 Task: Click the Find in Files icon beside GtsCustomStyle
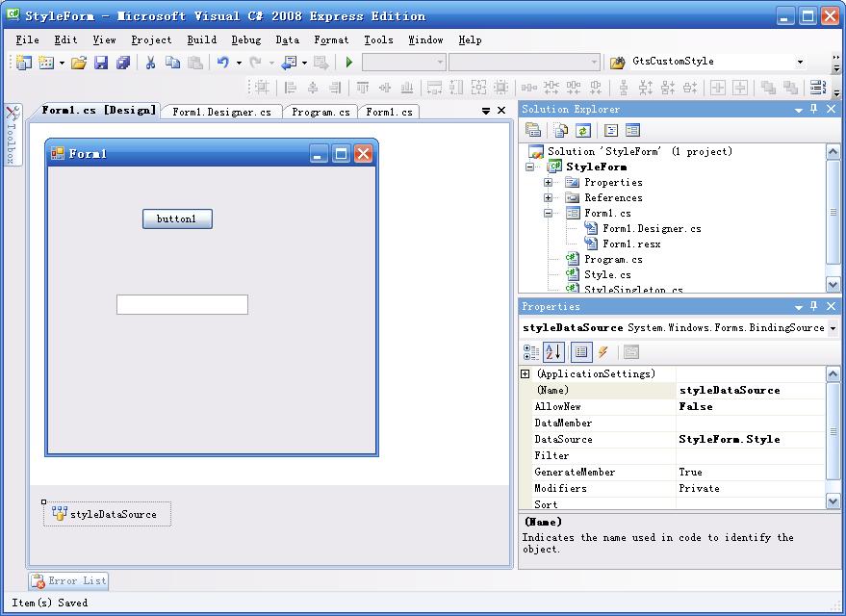click(x=617, y=63)
